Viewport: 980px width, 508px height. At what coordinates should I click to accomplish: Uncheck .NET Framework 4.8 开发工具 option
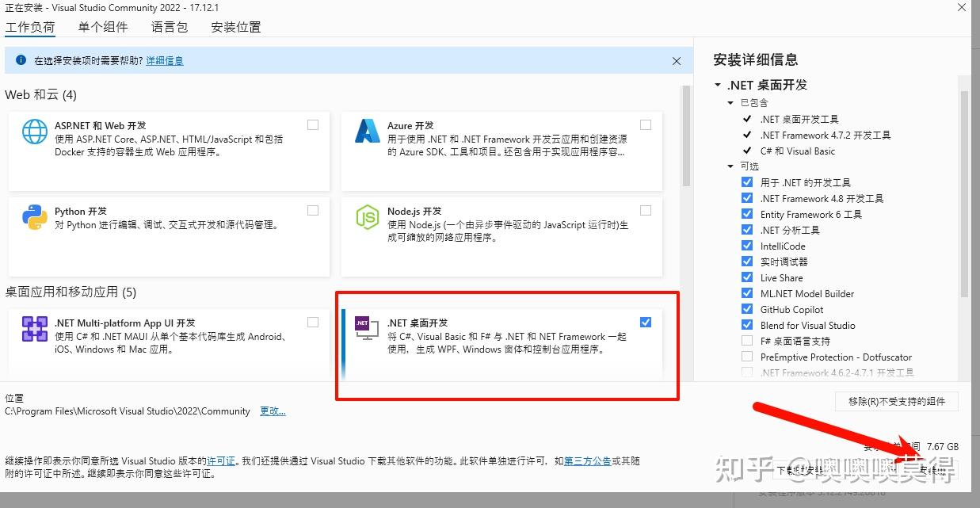747,198
